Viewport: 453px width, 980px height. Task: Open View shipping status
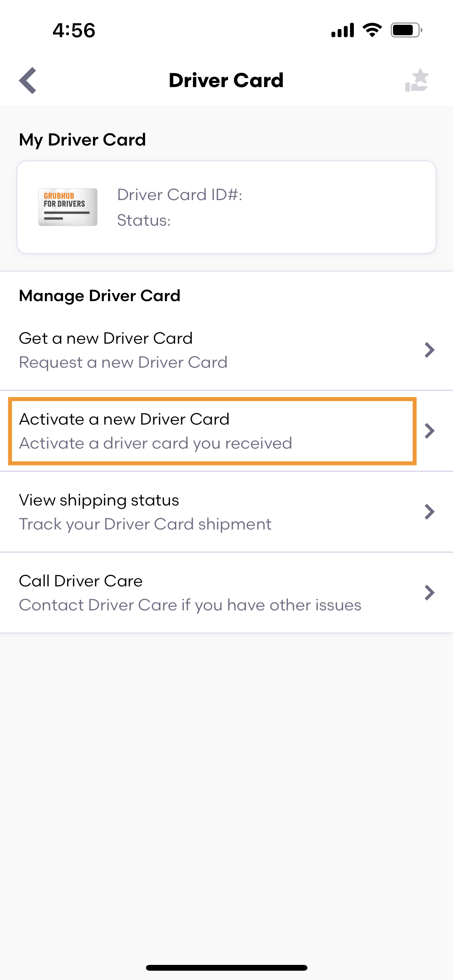click(226, 512)
